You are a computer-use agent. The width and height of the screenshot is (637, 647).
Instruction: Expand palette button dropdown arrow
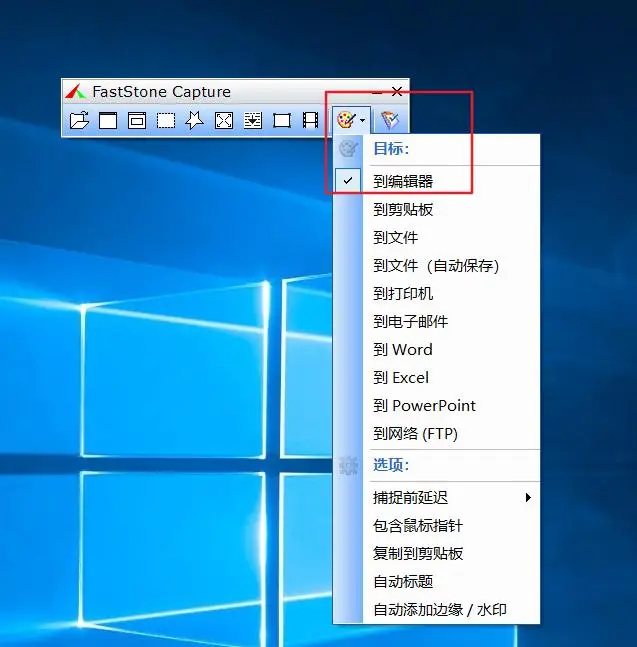[362, 120]
